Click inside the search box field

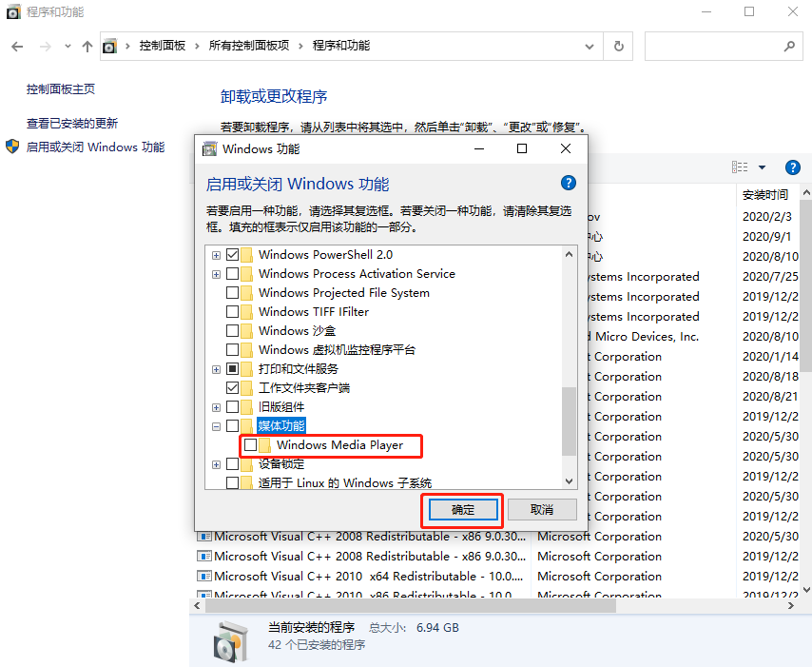(723, 46)
